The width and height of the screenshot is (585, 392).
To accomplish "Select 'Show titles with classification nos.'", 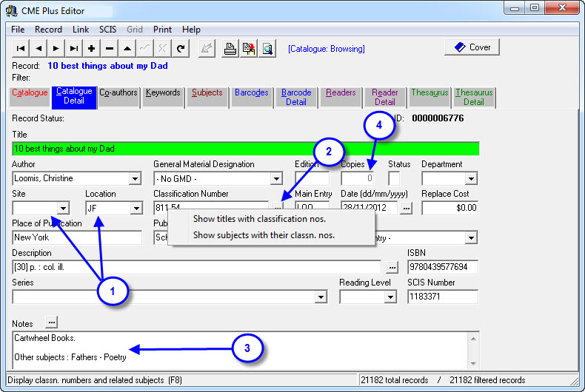I will [259, 219].
